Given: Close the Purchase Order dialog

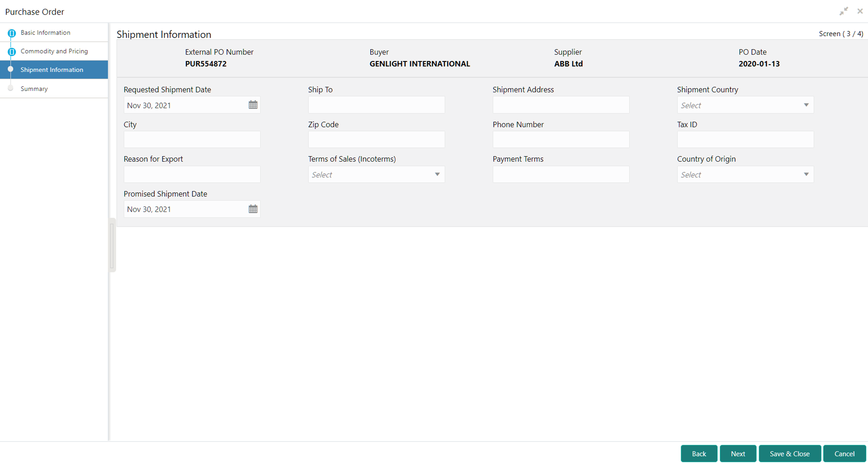Looking at the screenshot, I should coord(860,11).
